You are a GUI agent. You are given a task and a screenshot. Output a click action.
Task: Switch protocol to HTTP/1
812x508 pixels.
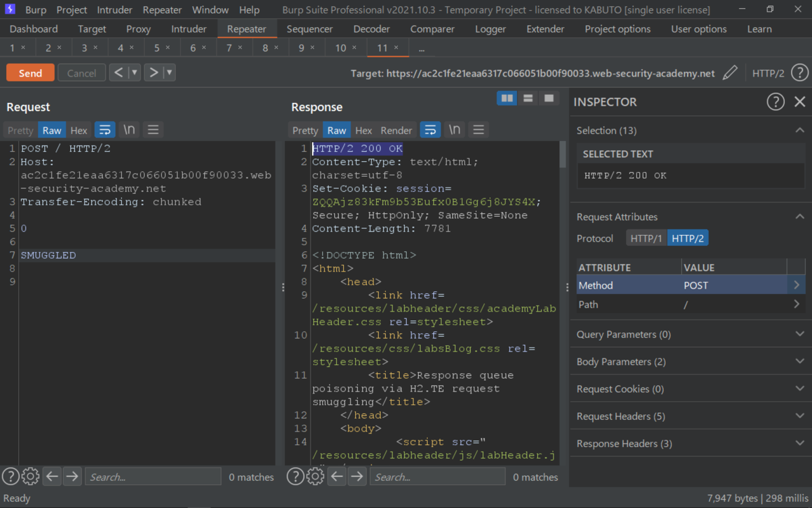pyautogui.click(x=646, y=238)
